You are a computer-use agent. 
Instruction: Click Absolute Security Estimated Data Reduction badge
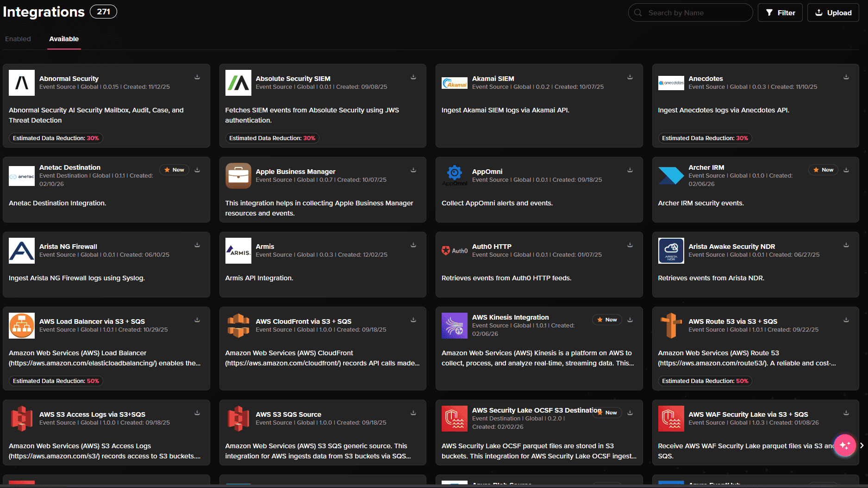coord(272,138)
